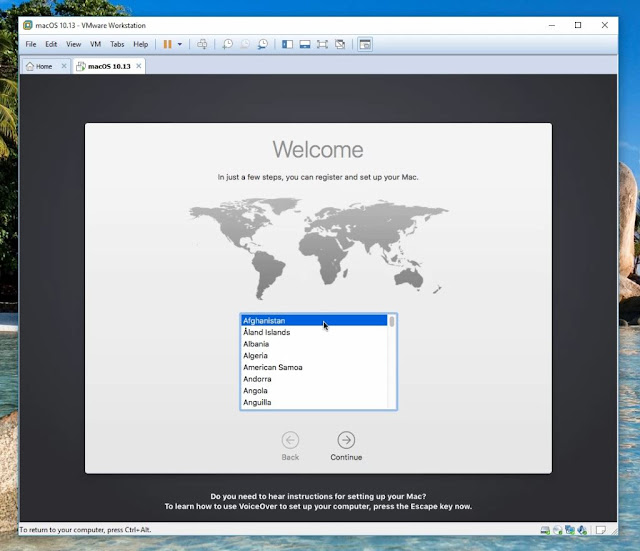Take a snapshot of the virtual machine
Viewport: 640px width, 551px height.
(227, 44)
